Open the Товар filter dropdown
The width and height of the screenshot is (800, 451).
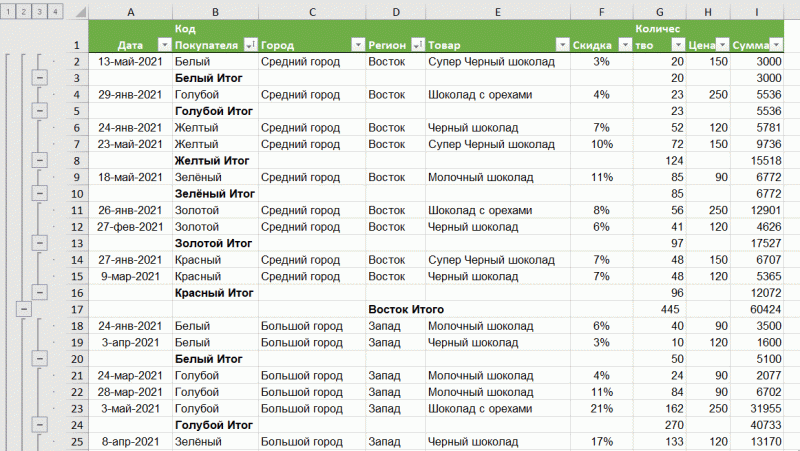[x=560, y=45]
